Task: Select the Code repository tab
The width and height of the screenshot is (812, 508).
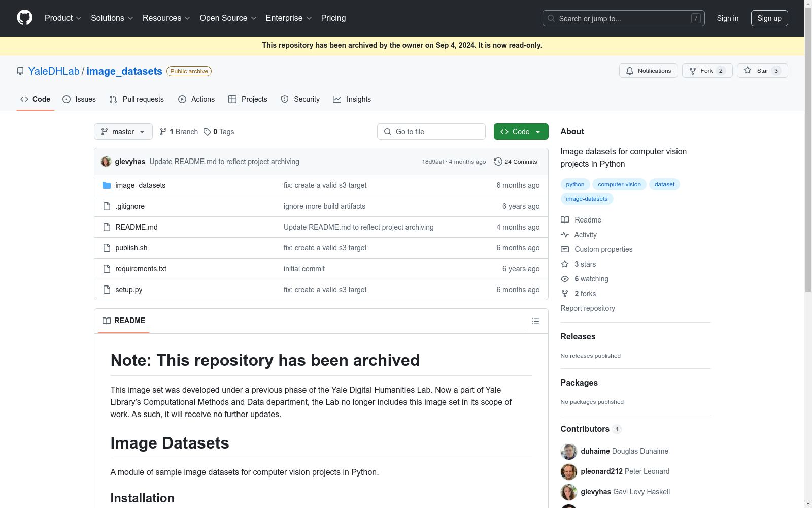Action: tap(36, 99)
